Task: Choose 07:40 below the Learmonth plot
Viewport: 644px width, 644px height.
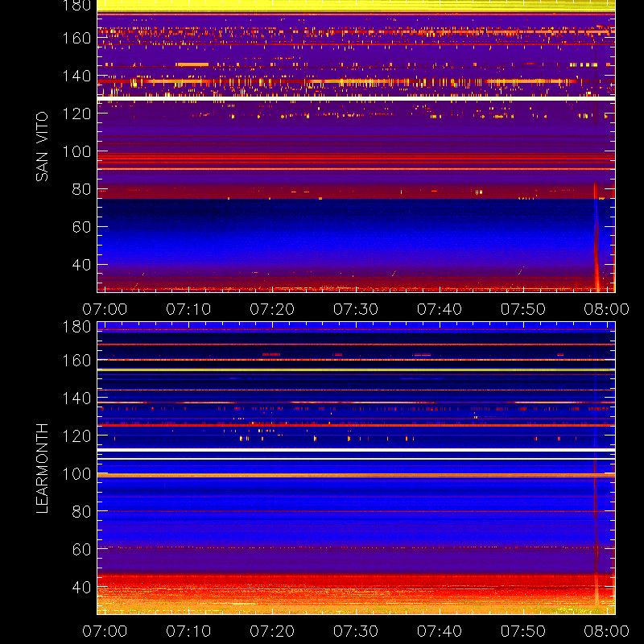Action: pyautogui.click(x=440, y=631)
